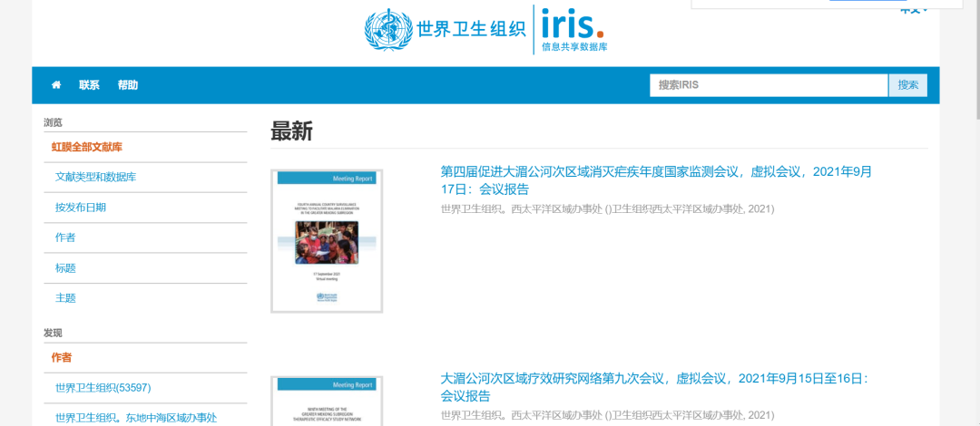Click the orange 作者 heading under 发现
This screenshot has width=980, height=426.
[x=62, y=358]
